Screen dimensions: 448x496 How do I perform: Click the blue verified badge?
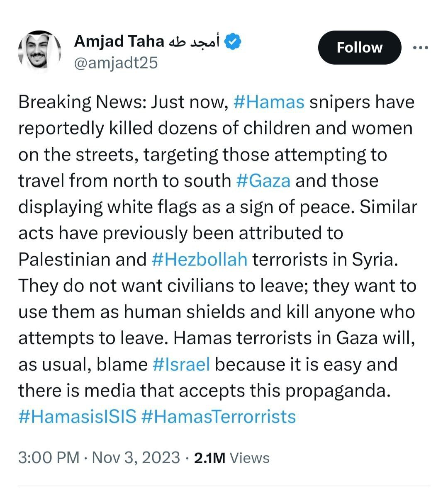click(234, 42)
